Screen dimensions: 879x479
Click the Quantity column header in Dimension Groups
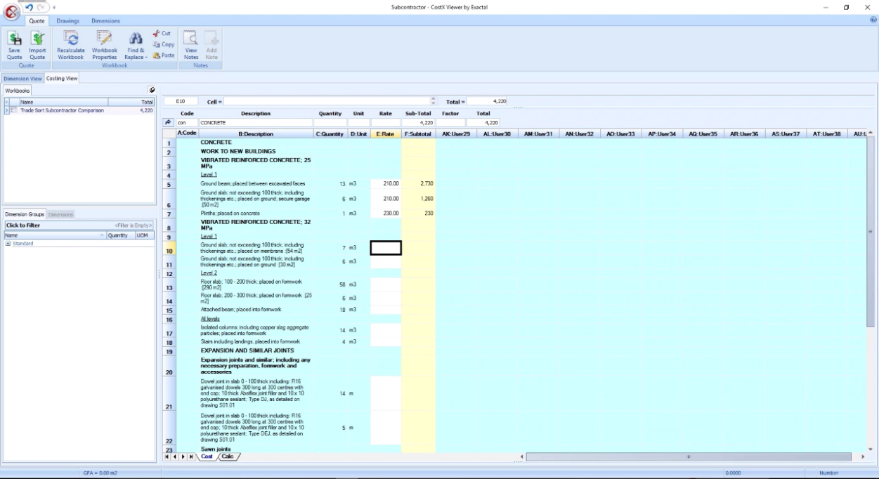(120, 236)
